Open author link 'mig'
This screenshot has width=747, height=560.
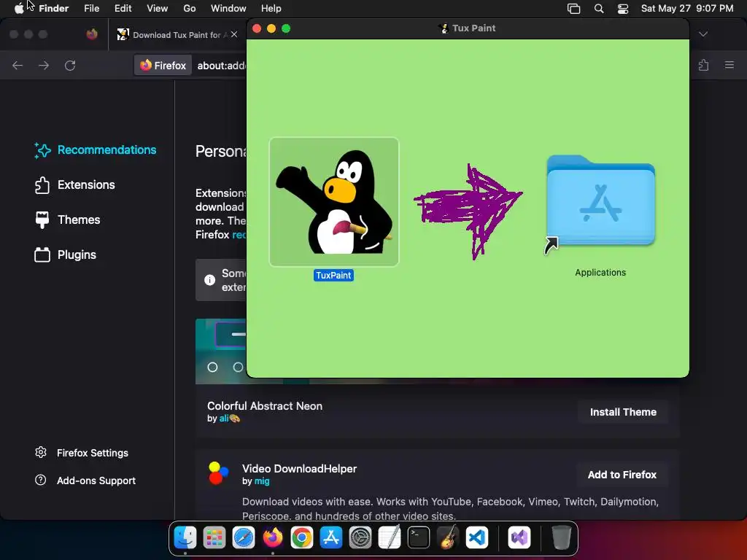[262, 481]
